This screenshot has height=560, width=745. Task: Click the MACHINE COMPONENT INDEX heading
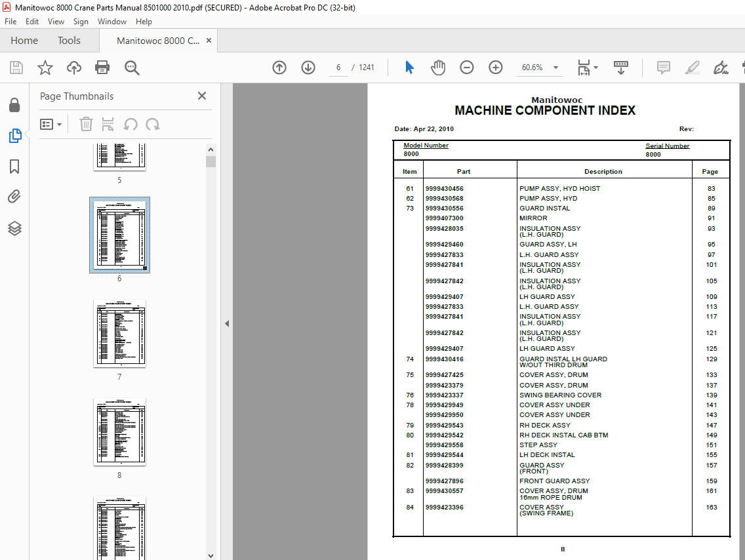pos(545,111)
